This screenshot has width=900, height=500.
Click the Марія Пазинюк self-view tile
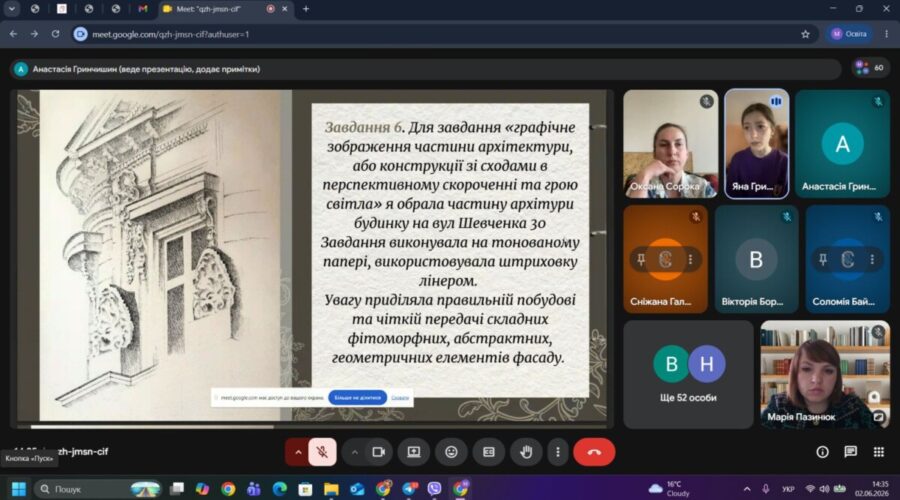coord(825,374)
